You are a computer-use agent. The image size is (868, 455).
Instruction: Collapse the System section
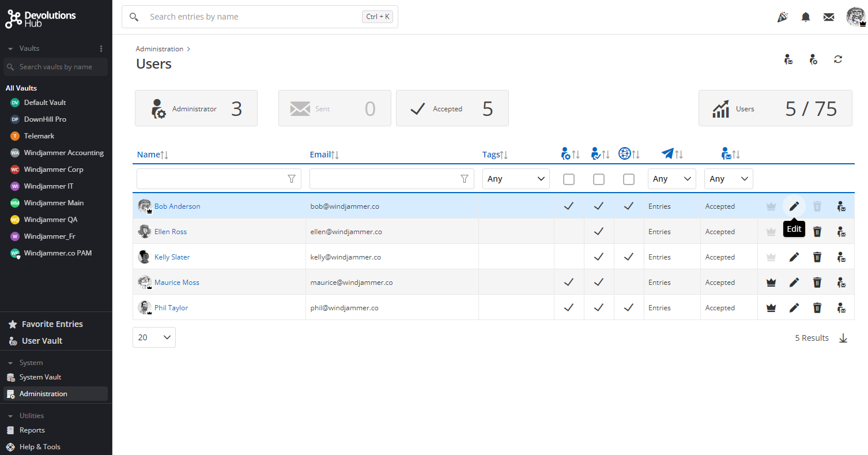pos(10,363)
